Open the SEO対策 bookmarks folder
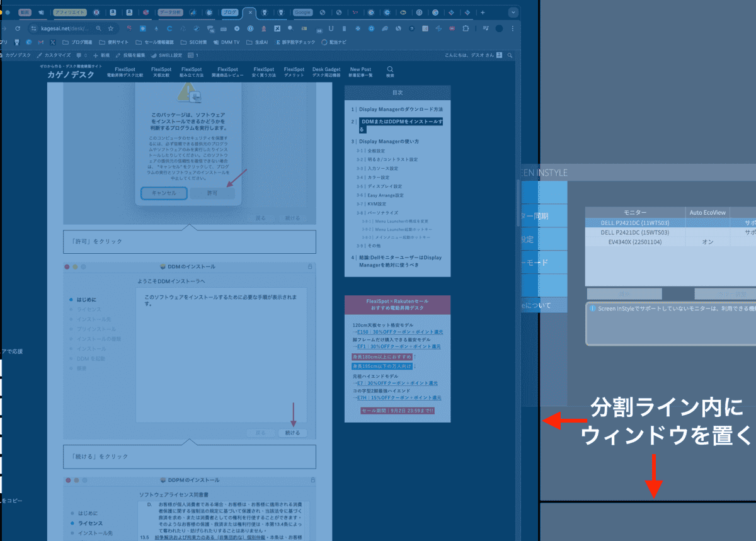 point(193,42)
